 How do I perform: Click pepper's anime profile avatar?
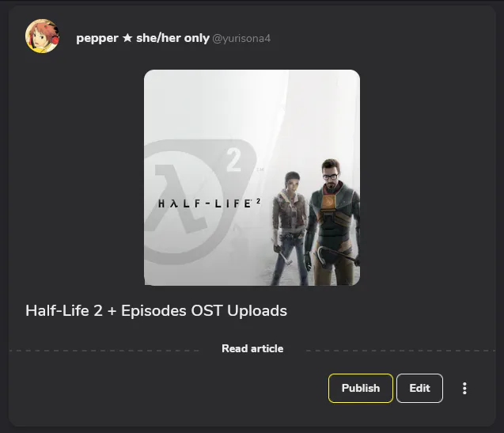click(x=42, y=36)
